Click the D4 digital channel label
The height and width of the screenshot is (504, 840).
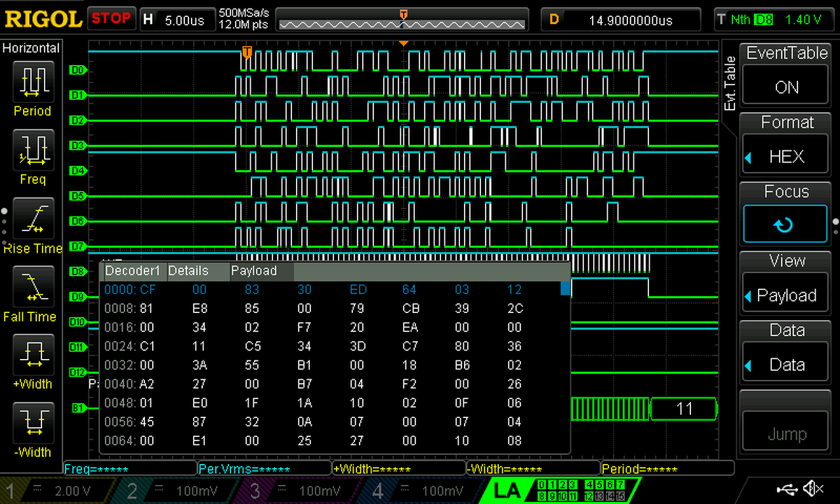[x=77, y=171]
